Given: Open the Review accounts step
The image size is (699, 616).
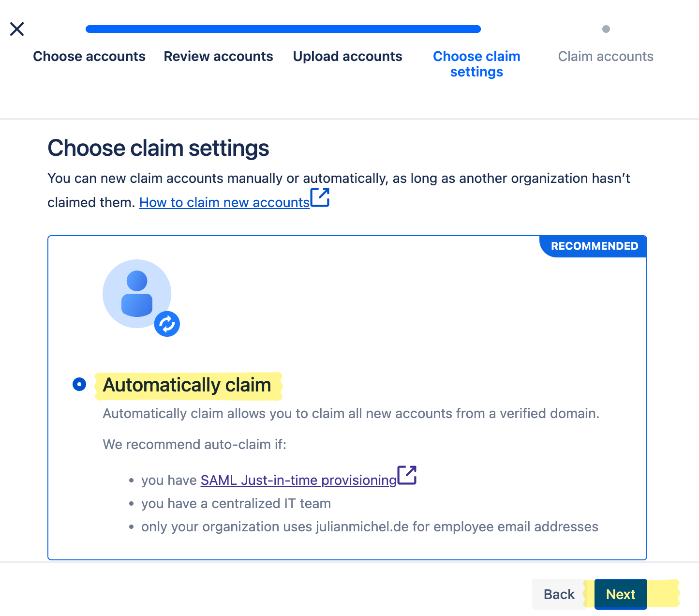Looking at the screenshot, I should (218, 56).
